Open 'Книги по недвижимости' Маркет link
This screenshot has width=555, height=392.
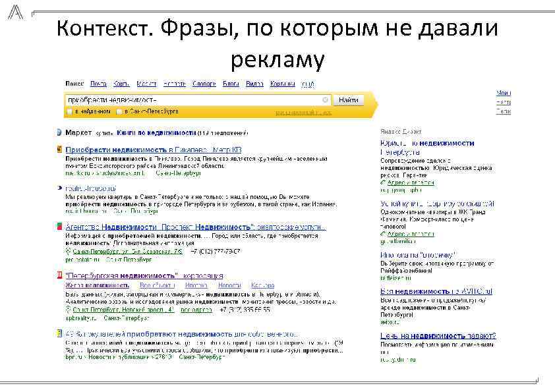pos(156,133)
